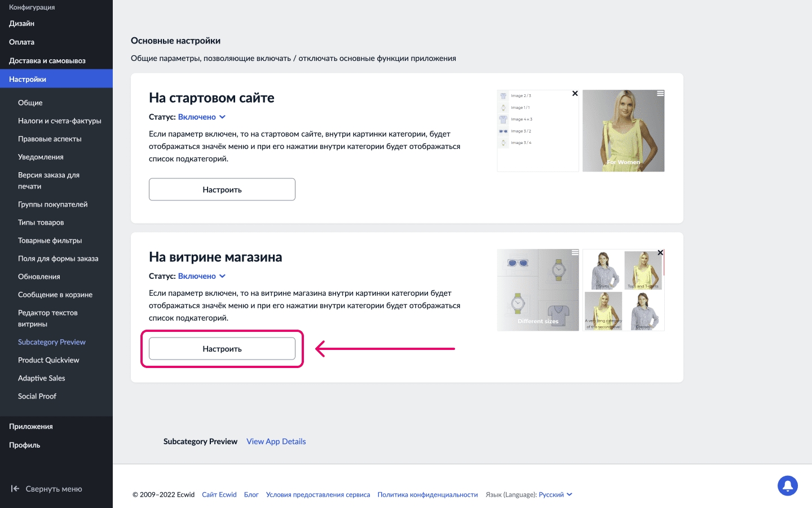Click hamburger icon on For Women image

660,94
